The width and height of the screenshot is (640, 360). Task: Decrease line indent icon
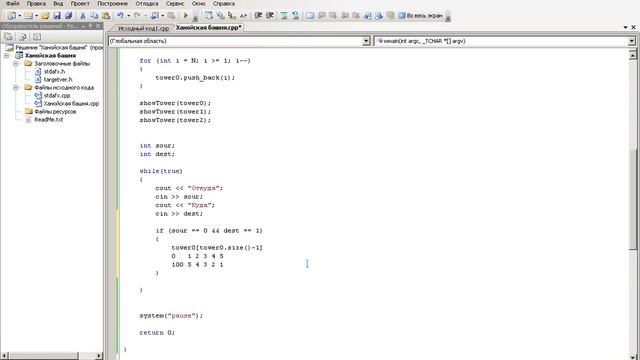[258, 16]
